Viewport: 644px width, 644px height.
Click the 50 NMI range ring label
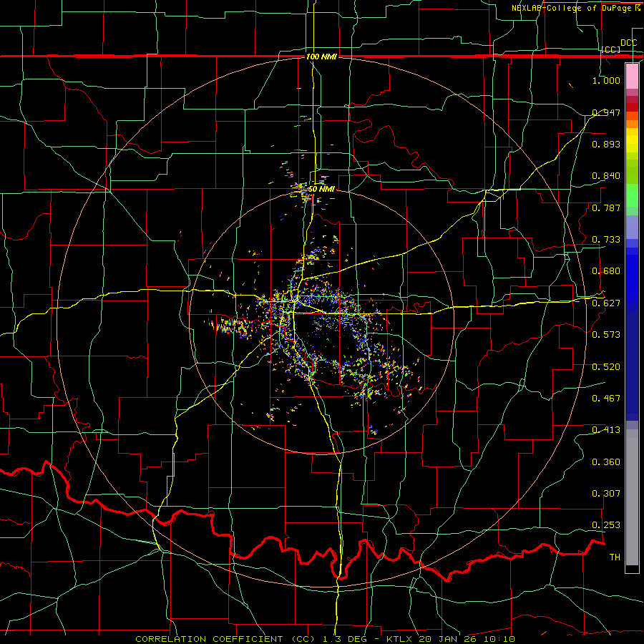(x=321, y=190)
